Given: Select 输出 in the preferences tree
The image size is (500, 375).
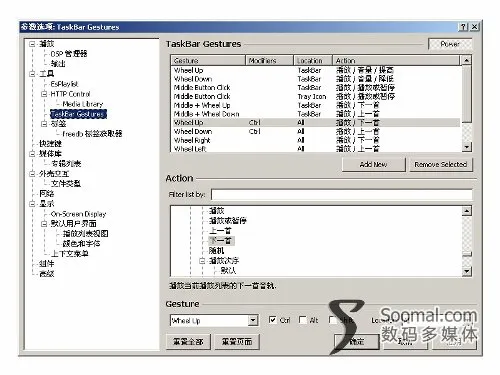Looking at the screenshot, I should 58,64.
